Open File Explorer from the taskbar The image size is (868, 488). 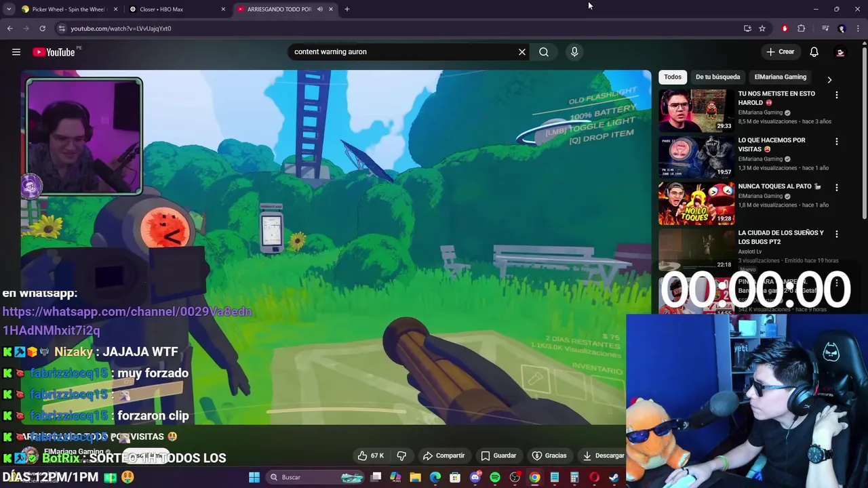415,477
